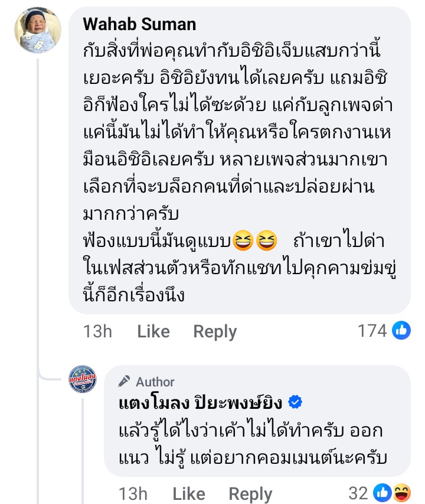Like the author's reply comment
The width and height of the screenshot is (425, 504).
(x=188, y=493)
